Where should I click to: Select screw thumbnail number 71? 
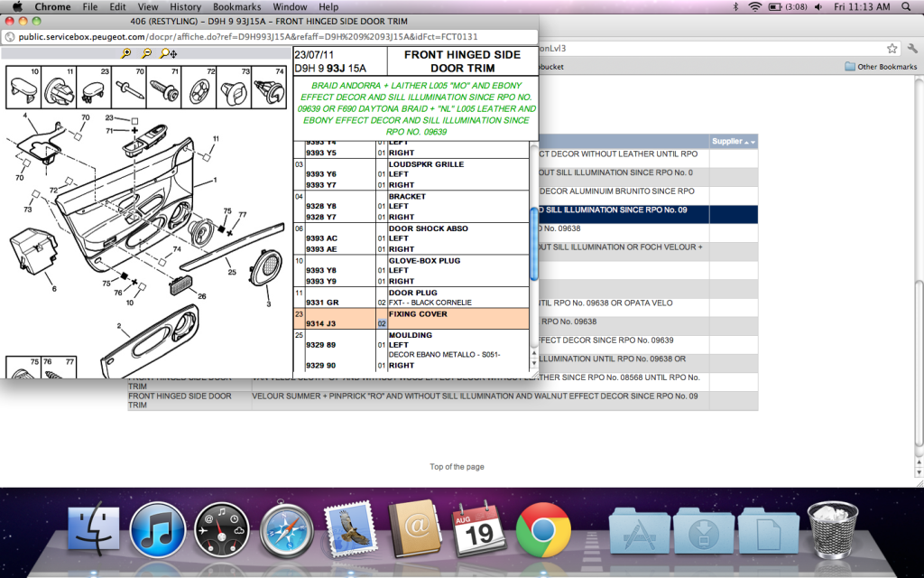164,88
